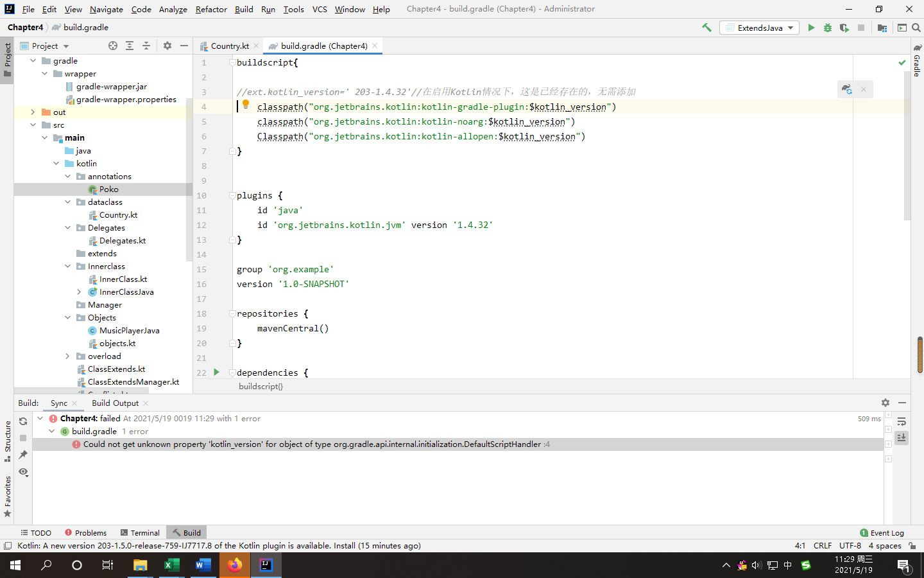Switch to Build Output tab
Image resolution: width=924 pixels, height=578 pixels.
[115, 403]
